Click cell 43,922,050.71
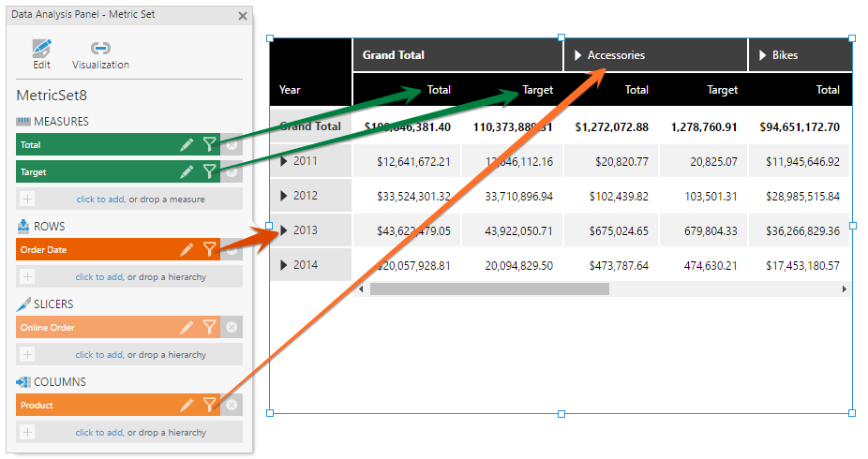 (518, 231)
